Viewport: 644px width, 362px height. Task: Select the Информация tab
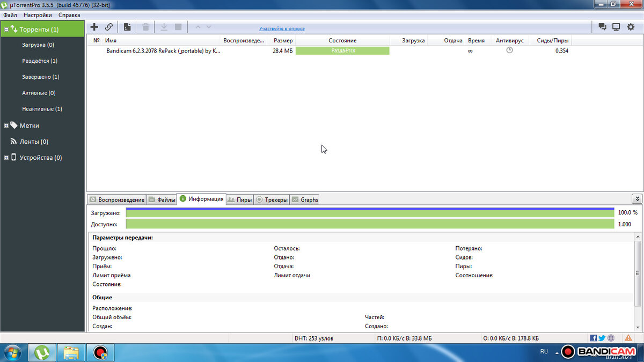tap(201, 199)
